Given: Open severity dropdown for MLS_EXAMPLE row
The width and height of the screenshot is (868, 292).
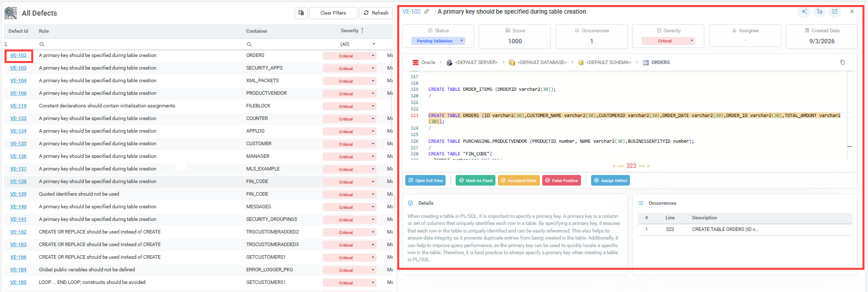Looking at the screenshot, I should click(373, 169).
